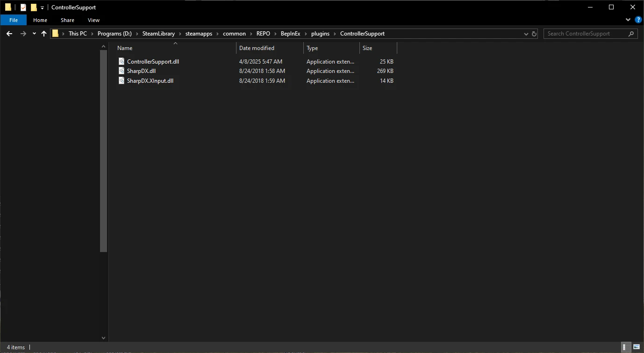Click the Up one level arrow
Viewport: 644px width, 353px height.
click(44, 34)
